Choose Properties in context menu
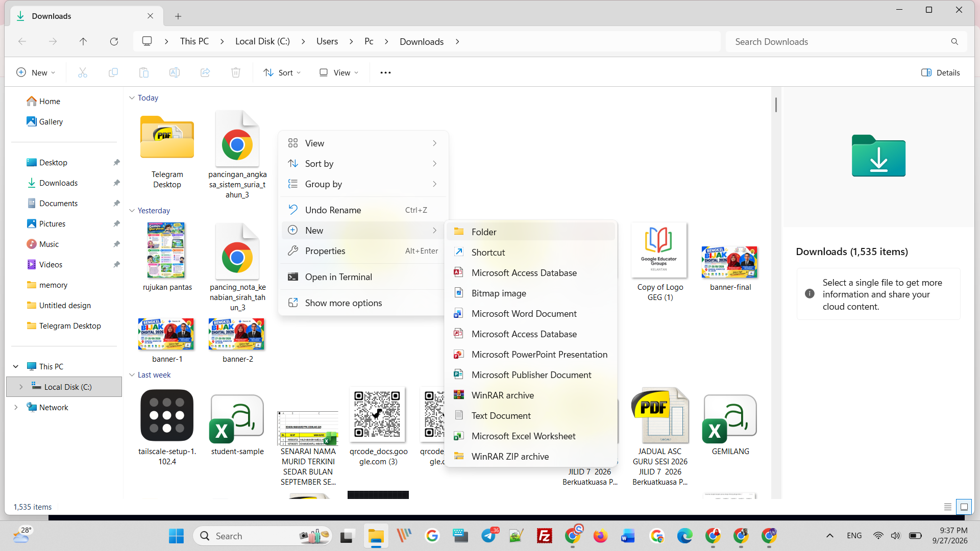The height and width of the screenshot is (551, 980). coord(363,251)
